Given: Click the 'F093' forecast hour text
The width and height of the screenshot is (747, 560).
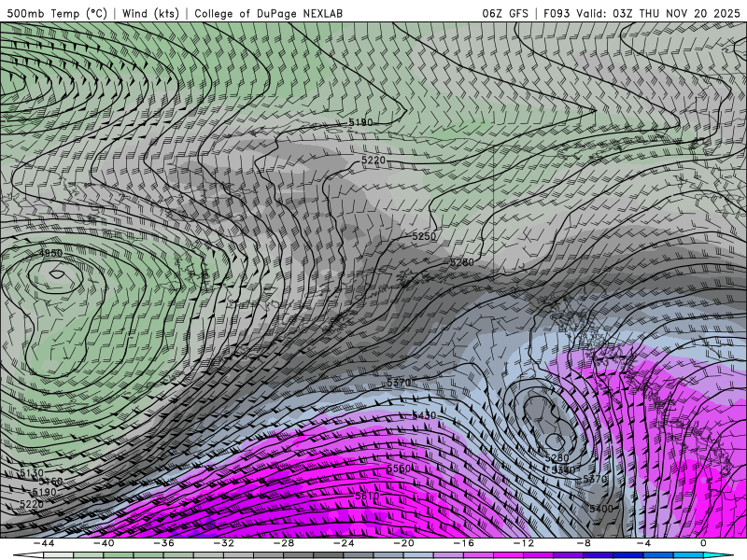Looking at the screenshot, I should click(557, 13).
